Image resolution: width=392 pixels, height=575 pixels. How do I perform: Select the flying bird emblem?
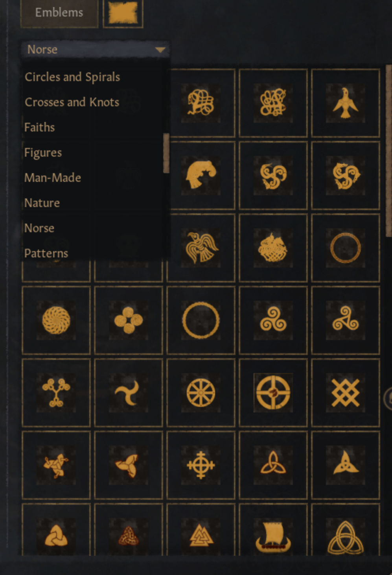point(345,103)
